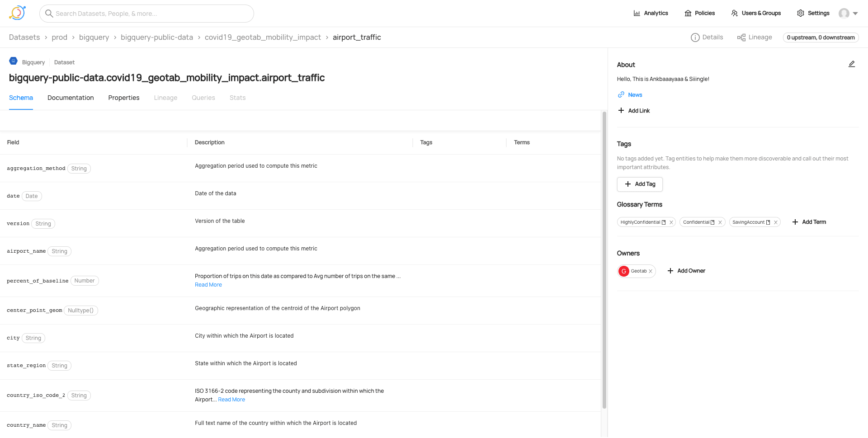Image resolution: width=868 pixels, height=438 pixels.
Task: Click the Field column header
Action: [13, 142]
